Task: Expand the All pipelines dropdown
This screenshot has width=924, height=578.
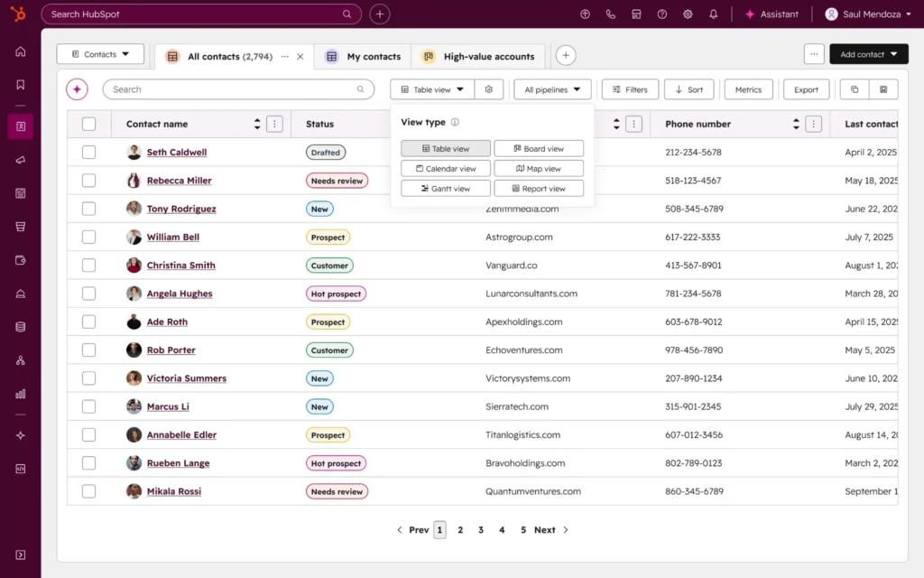Action: tap(552, 89)
